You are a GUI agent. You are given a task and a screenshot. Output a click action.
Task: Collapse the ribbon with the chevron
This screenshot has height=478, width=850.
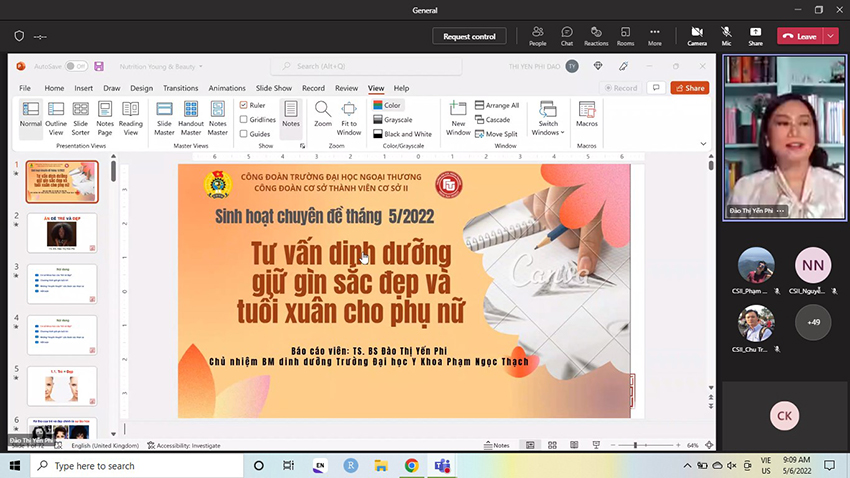pyautogui.click(x=703, y=144)
